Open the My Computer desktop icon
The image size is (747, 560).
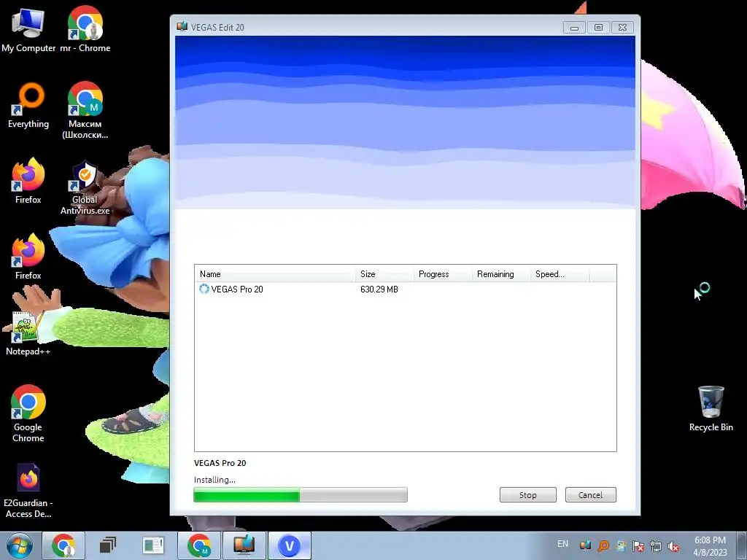pyautogui.click(x=28, y=30)
